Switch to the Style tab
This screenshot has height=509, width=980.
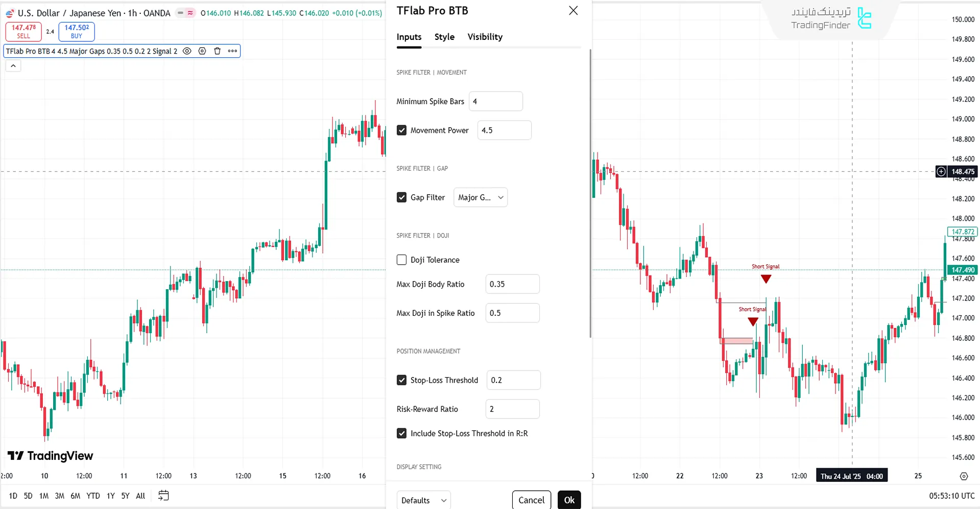click(x=444, y=37)
